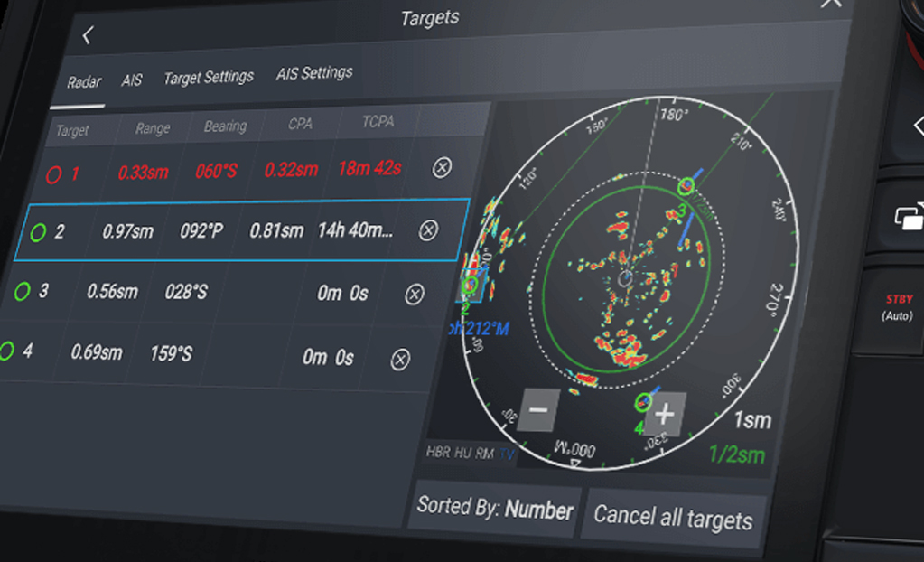Tap green target 3 marker on radar
Screen dimensions: 924x562
pos(686,187)
